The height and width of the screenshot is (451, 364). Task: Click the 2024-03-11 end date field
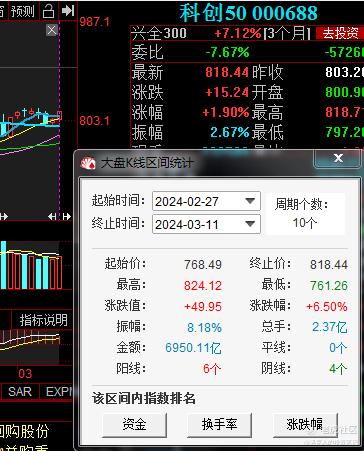(206, 224)
